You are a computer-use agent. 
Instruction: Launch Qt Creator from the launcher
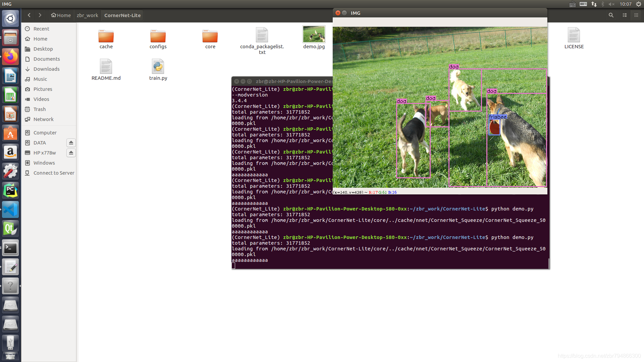coord(10,228)
